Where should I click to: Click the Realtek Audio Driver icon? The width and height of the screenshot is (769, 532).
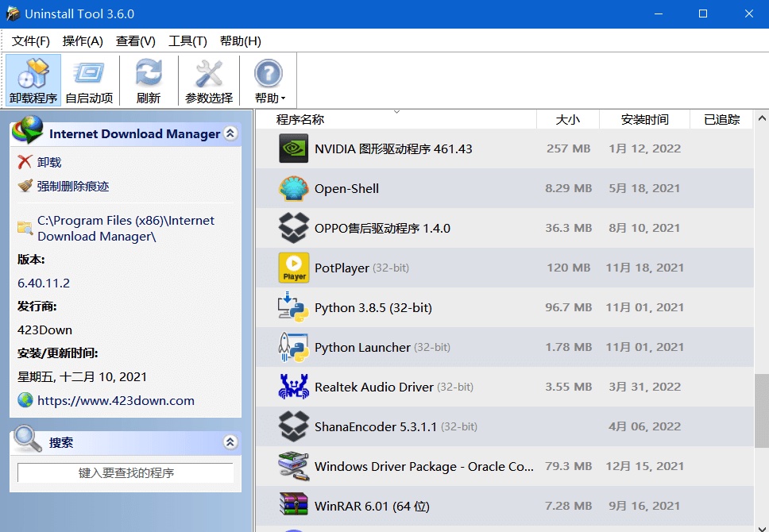(x=294, y=387)
